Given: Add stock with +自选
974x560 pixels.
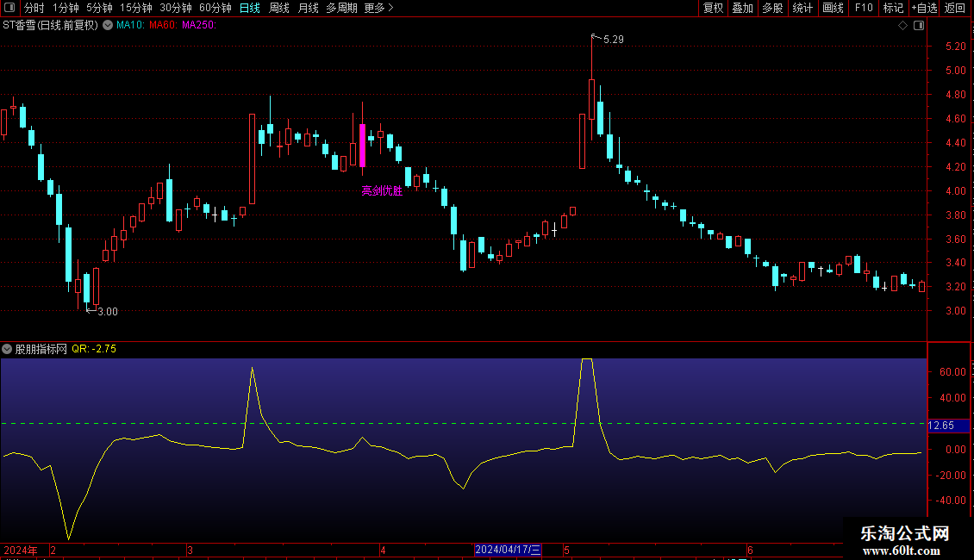Looking at the screenshot, I should pos(924,8).
